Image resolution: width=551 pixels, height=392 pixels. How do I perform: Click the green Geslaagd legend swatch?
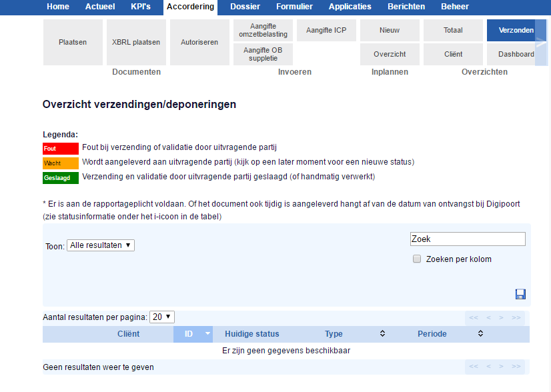(x=61, y=178)
